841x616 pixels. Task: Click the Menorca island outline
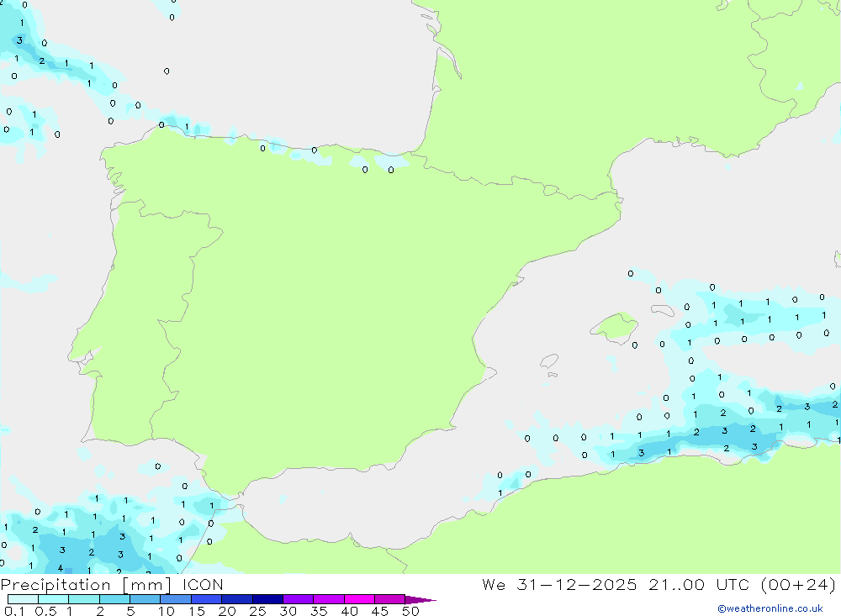(663, 310)
